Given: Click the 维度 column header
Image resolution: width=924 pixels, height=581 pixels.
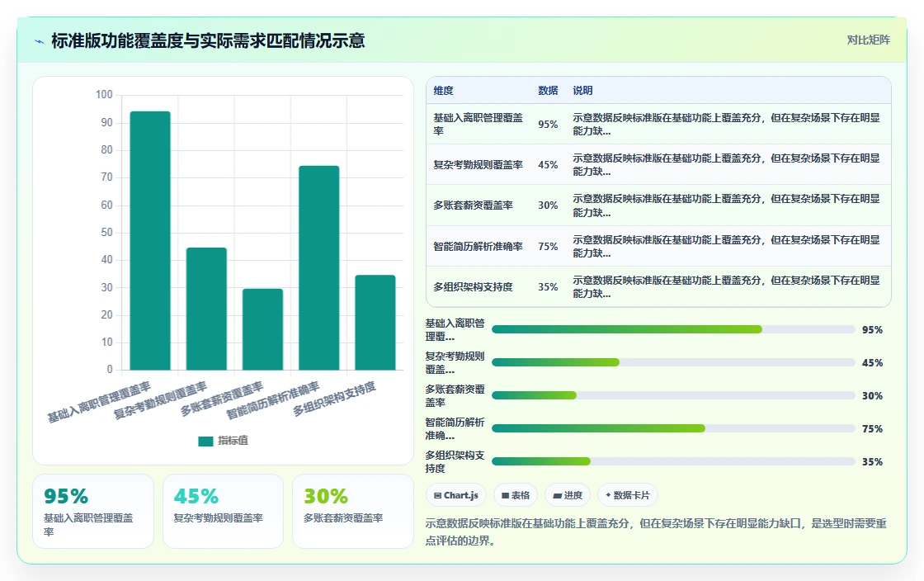Looking at the screenshot, I should click(443, 91).
